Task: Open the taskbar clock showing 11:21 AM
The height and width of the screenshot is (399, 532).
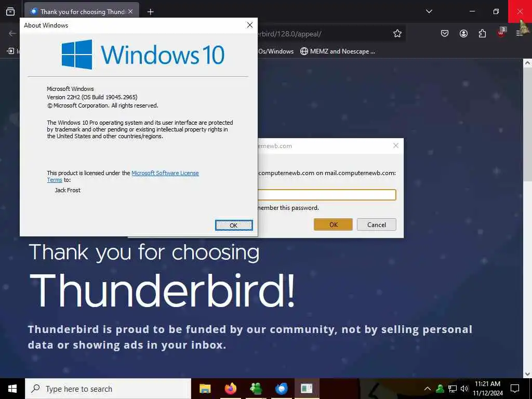Action: [487, 389]
